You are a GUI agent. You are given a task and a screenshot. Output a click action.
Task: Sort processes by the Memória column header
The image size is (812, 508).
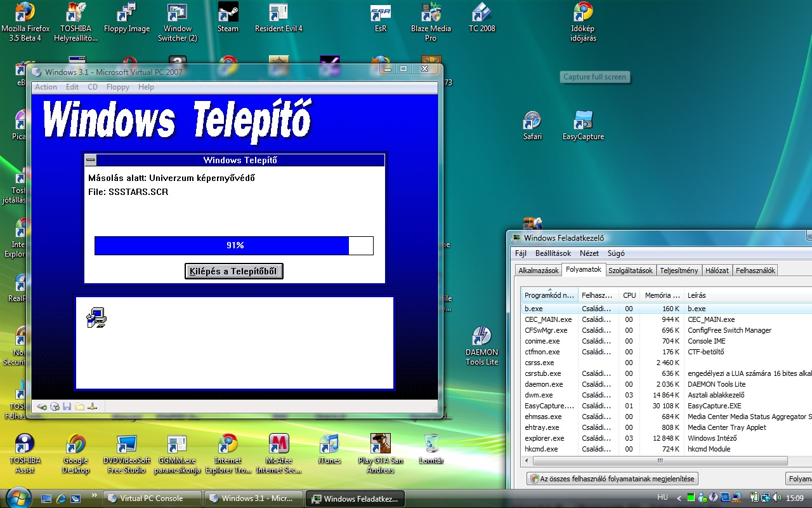click(662, 295)
